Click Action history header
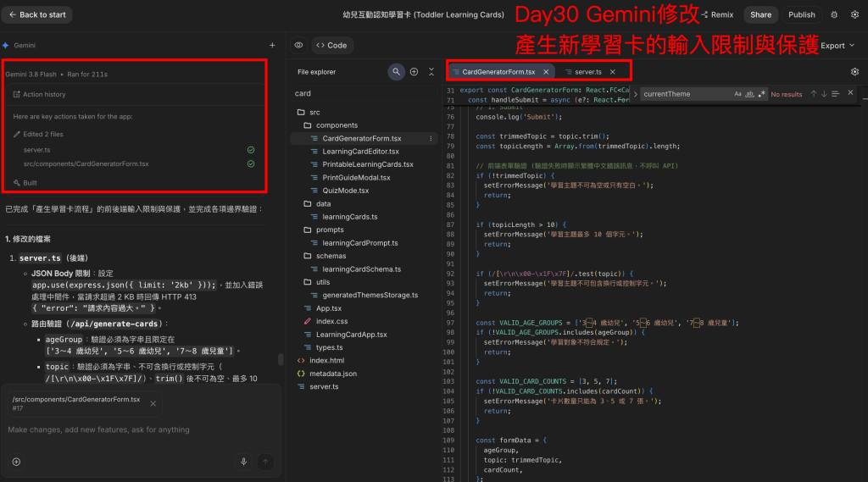 coord(39,95)
